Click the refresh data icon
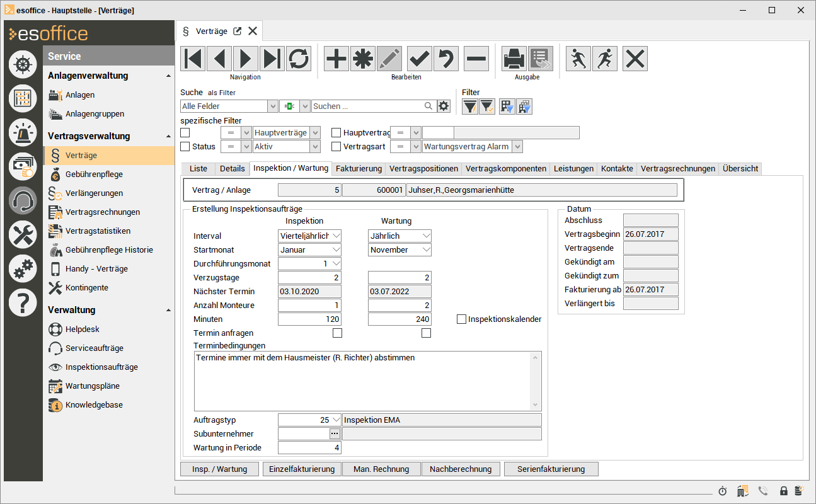 (299, 59)
